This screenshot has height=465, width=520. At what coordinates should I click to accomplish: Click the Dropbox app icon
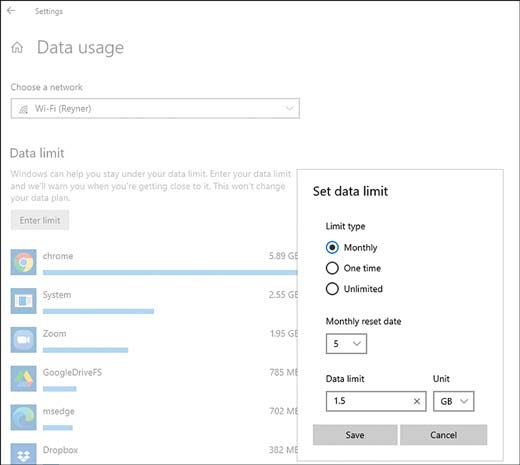(23, 454)
